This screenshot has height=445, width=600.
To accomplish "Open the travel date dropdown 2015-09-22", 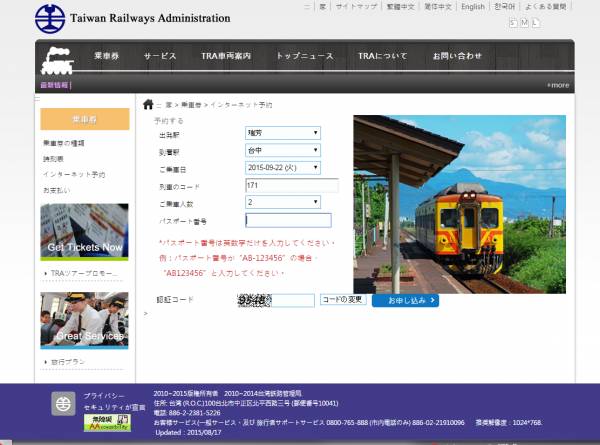I will coord(283,168).
